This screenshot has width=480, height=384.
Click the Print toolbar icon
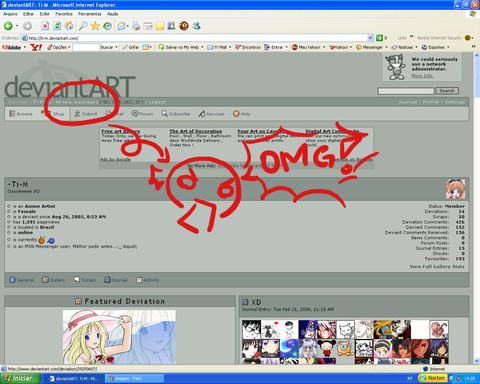pyautogui.click(x=136, y=26)
